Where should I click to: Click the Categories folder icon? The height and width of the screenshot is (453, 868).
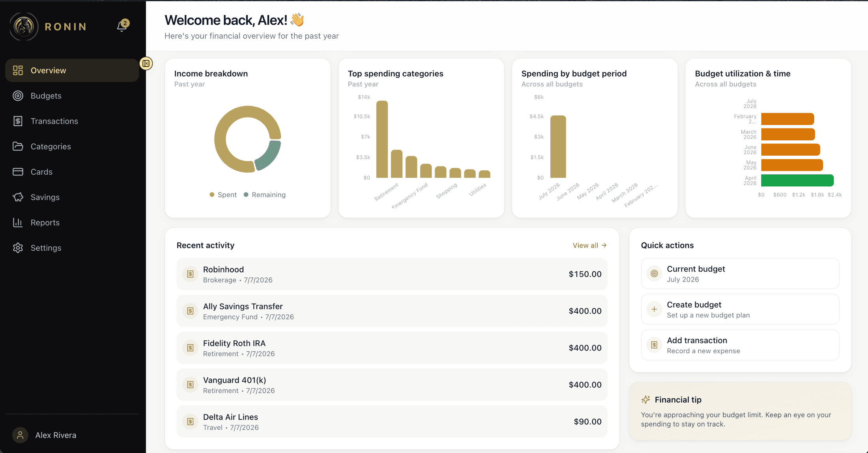(x=18, y=146)
